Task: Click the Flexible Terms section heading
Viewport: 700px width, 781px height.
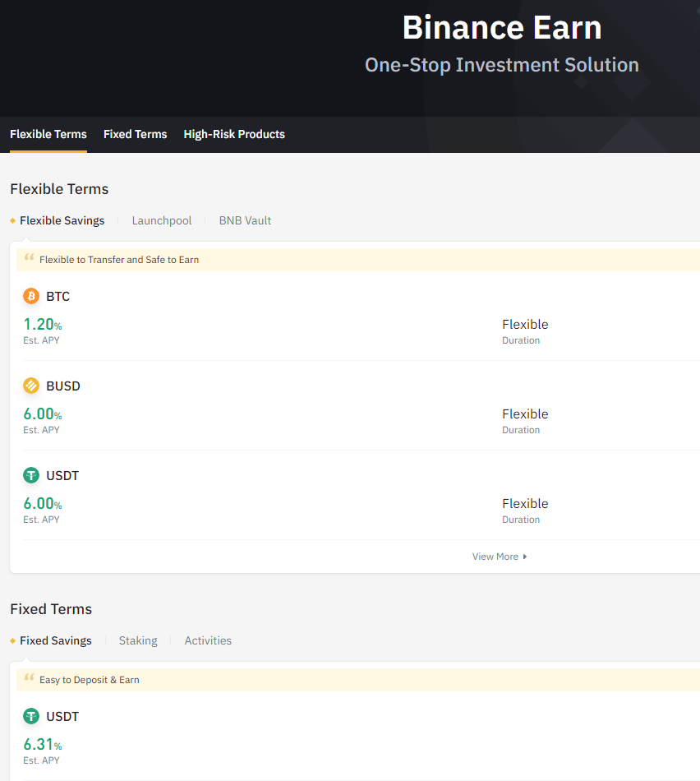Action: (x=59, y=189)
